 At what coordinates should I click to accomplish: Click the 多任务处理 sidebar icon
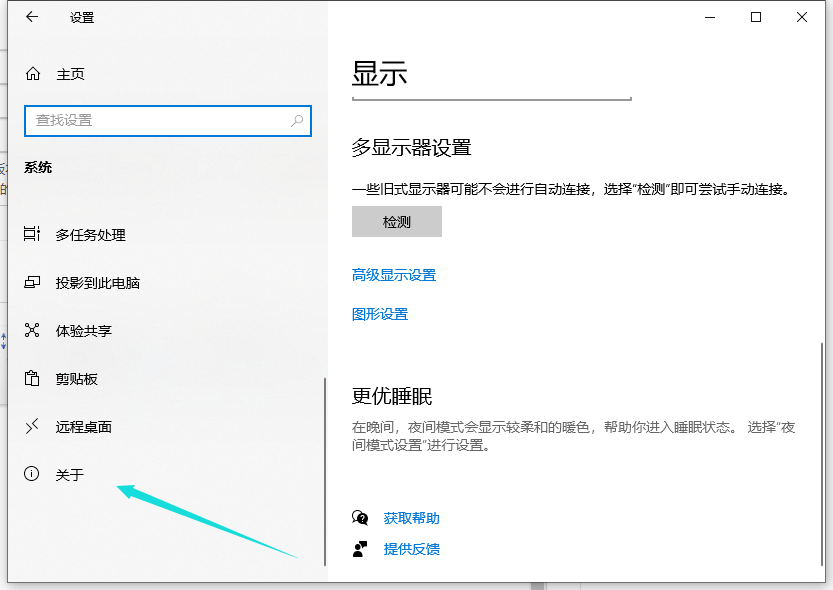tap(32, 235)
